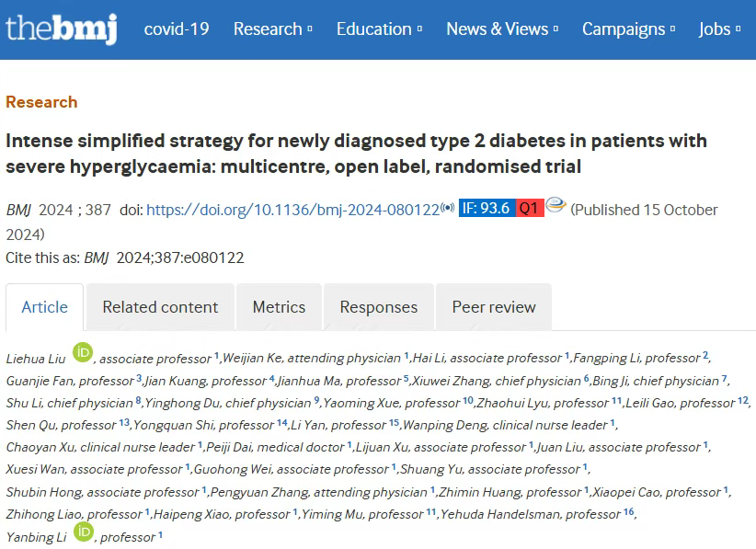This screenshot has height=549, width=756.
Task: Click the globe icon beside Q1 badge
Action: (556, 205)
